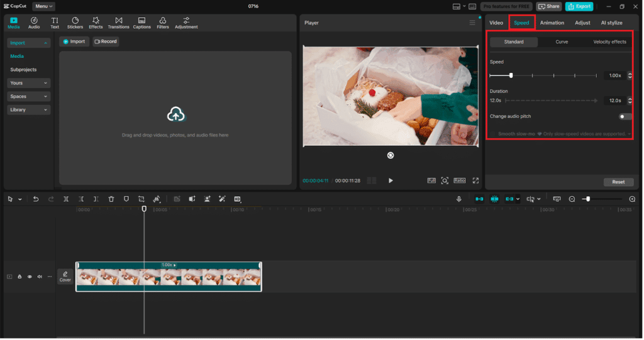Lock the video track
Screen dimensions: 644x340
coord(19,277)
